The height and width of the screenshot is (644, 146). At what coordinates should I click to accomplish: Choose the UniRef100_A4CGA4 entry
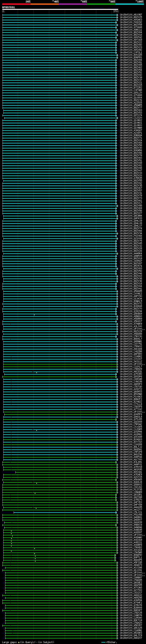[x=131, y=349]
